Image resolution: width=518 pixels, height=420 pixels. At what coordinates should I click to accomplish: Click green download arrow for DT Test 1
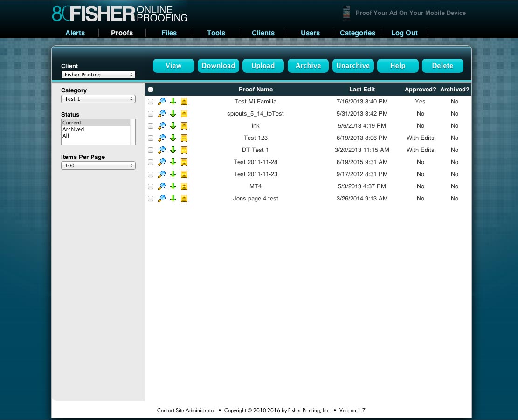coord(173,150)
